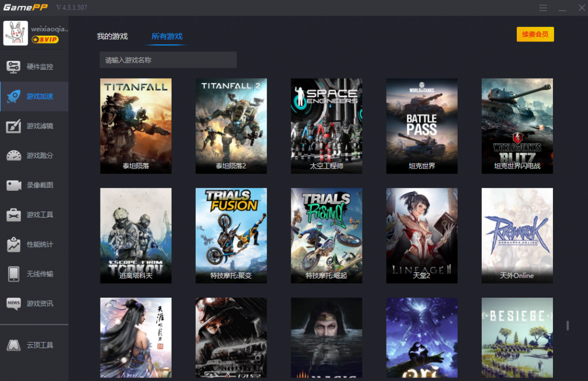588x381 pixels.
Task: Select the Trials Rising 特技摩托:崛起 cover
Action: point(326,236)
